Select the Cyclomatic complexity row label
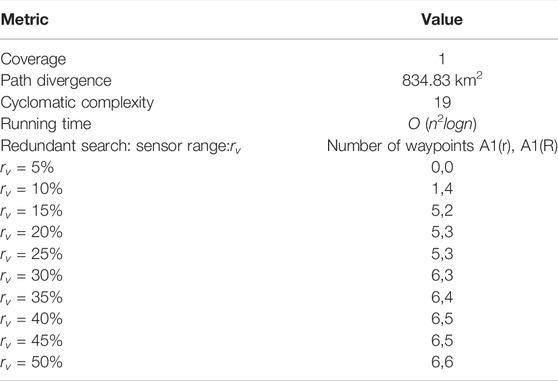 click(x=77, y=103)
